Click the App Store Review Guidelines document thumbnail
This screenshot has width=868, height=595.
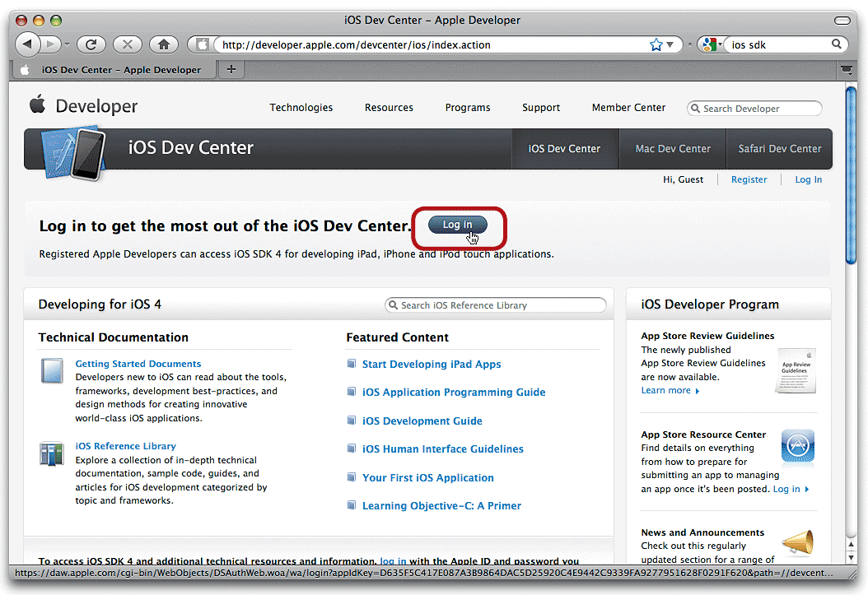796,370
